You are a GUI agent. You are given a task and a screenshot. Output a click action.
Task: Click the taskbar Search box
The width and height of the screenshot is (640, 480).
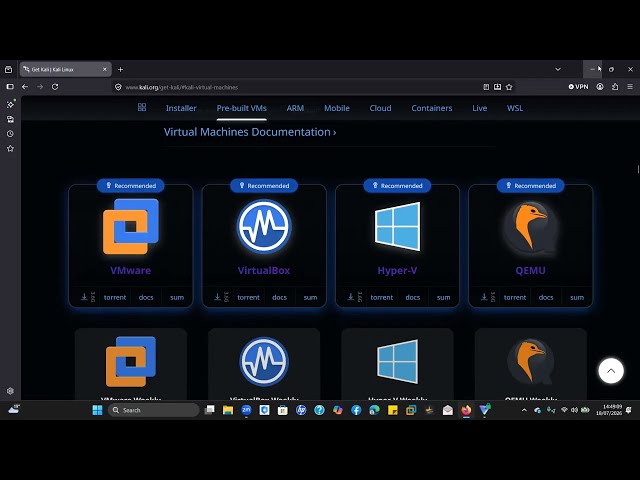click(x=153, y=410)
